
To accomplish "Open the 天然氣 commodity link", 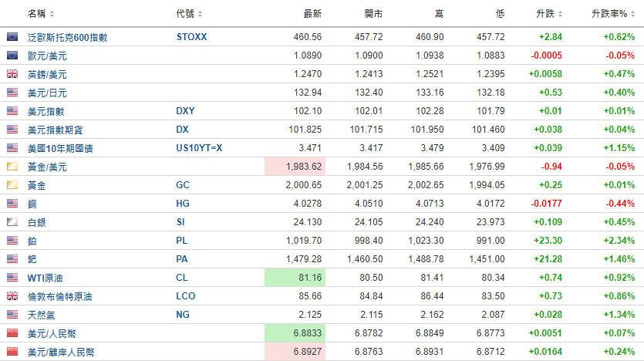I will (41, 315).
